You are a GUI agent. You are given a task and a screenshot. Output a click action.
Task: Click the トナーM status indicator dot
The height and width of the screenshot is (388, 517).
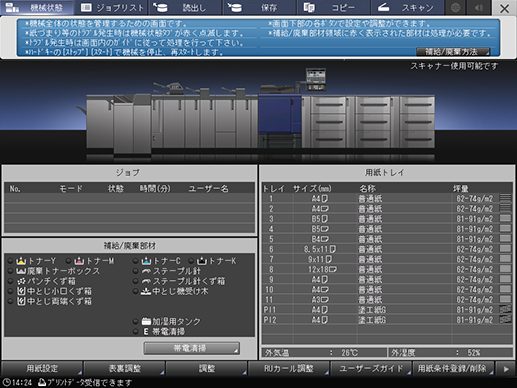68,261
